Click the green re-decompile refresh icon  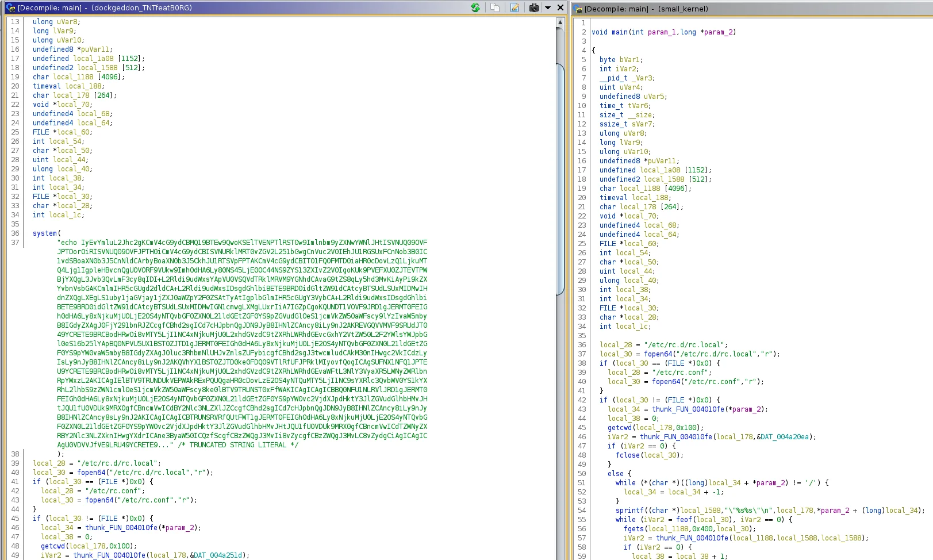point(475,7)
